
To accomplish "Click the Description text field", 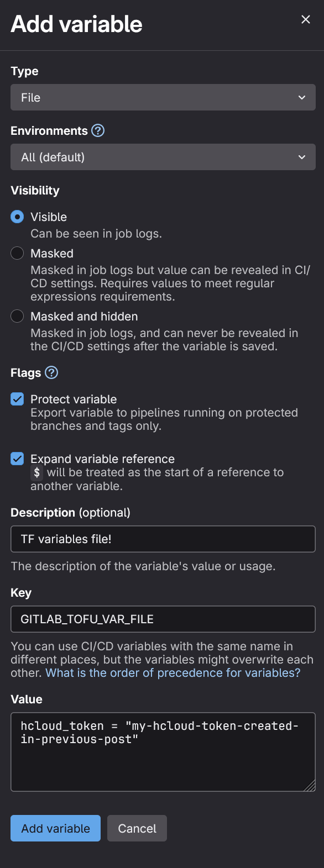I will (163, 539).
